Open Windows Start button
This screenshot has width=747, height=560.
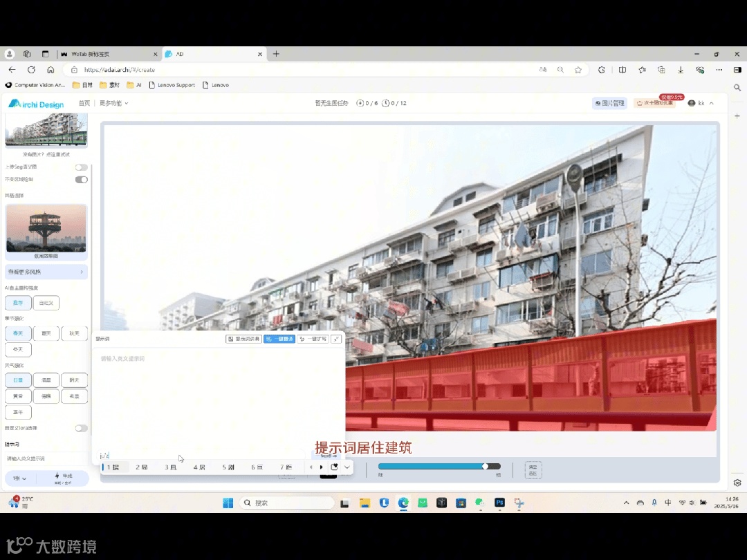tap(228, 503)
